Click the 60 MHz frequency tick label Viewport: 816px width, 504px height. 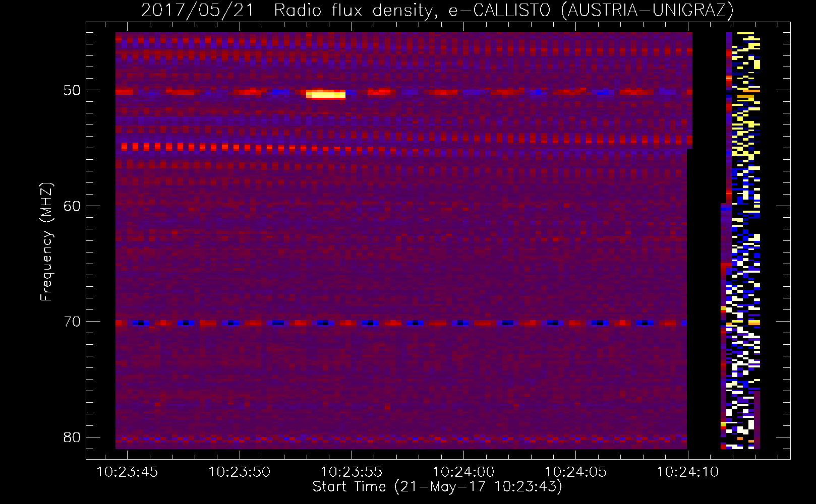click(x=72, y=206)
